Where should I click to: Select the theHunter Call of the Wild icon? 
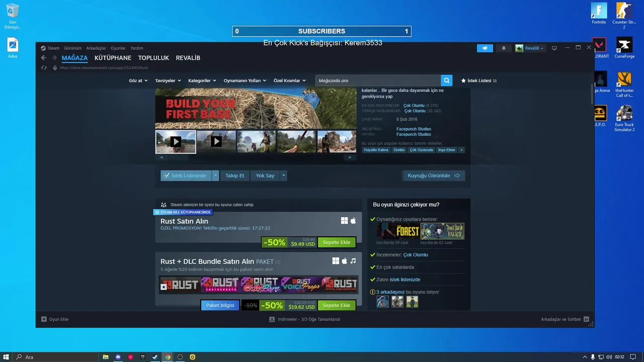click(624, 84)
